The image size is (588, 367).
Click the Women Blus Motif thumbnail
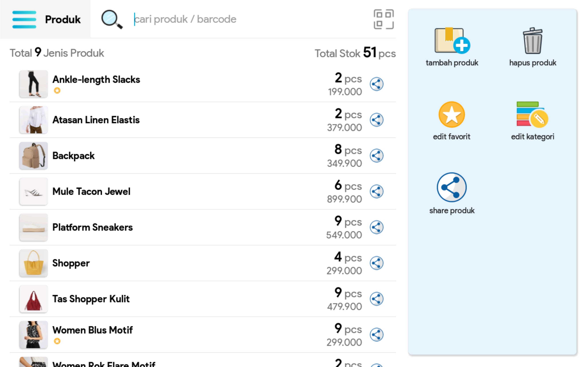[34, 335]
